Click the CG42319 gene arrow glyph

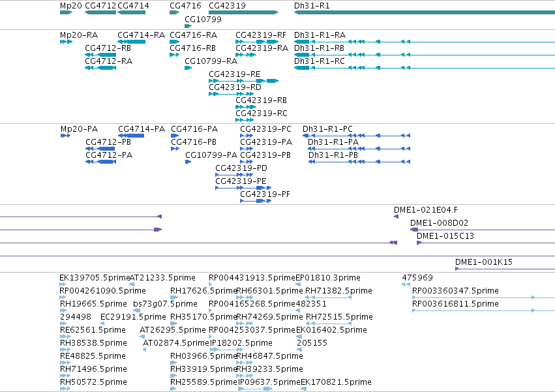point(243,12)
